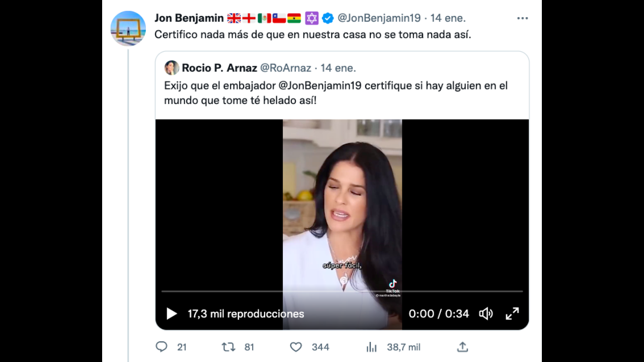The width and height of the screenshot is (644, 362).
Task: Open the @JonBenjamin19 handle at top
Action: tap(379, 18)
